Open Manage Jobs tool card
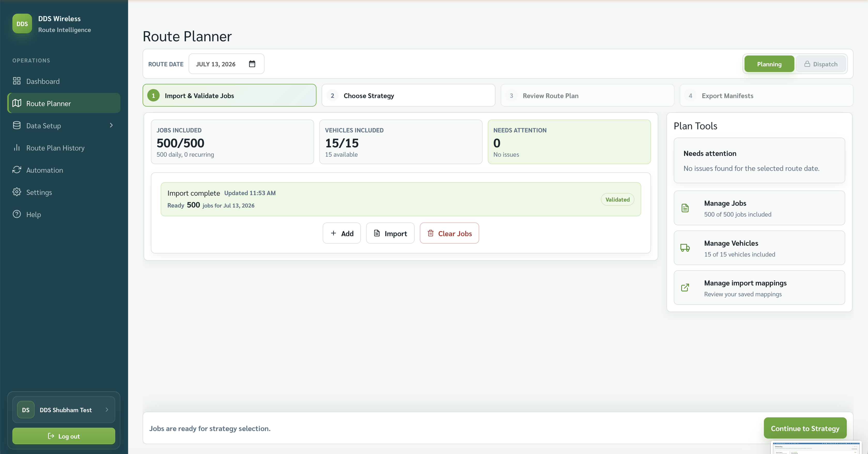This screenshot has height=454, width=868. pyautogui.click(x=759, y=208)
